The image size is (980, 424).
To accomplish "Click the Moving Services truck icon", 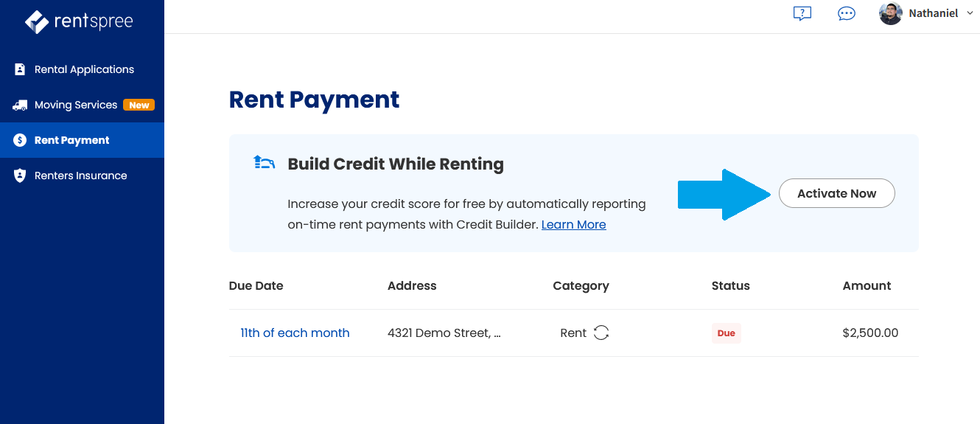I will coord(20,105).
